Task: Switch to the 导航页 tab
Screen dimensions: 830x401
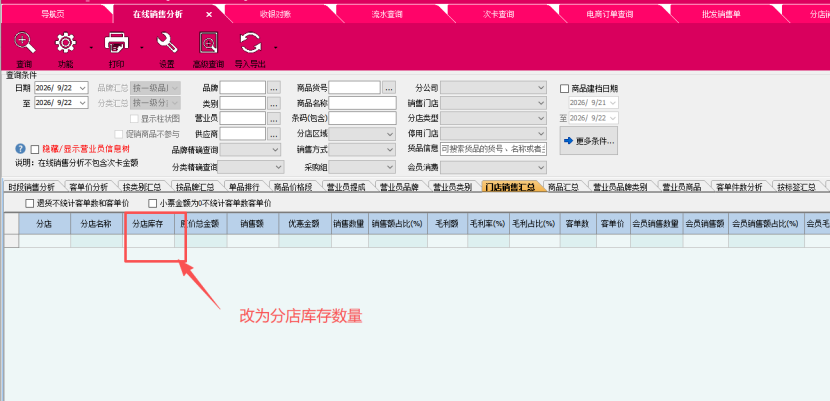Action: pyautogui.click(x=53, y=15)
